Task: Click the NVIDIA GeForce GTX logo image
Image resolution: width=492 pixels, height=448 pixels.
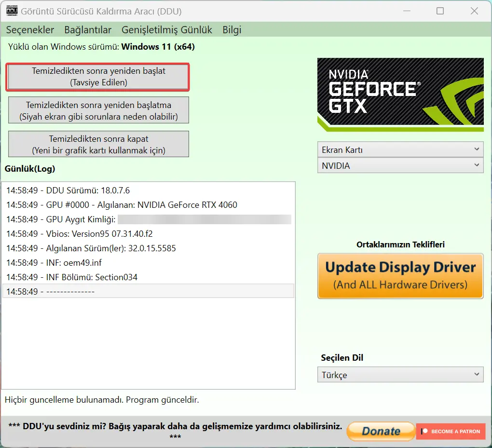Action: pos(400,95)
